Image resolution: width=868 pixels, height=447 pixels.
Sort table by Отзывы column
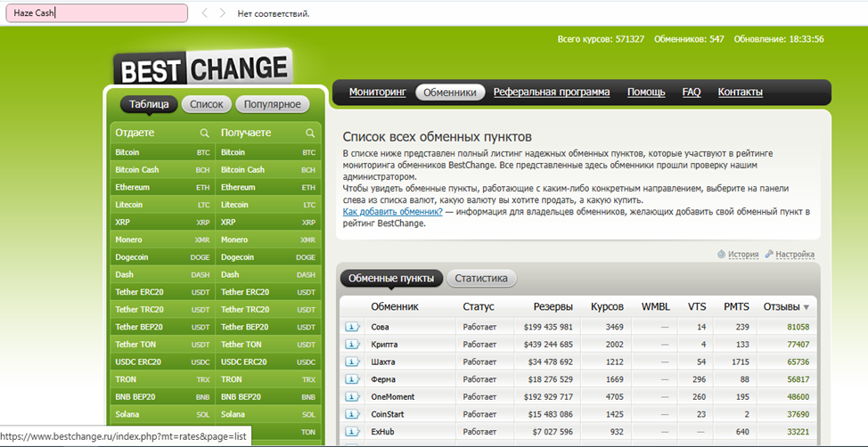[x=786, y=306]
